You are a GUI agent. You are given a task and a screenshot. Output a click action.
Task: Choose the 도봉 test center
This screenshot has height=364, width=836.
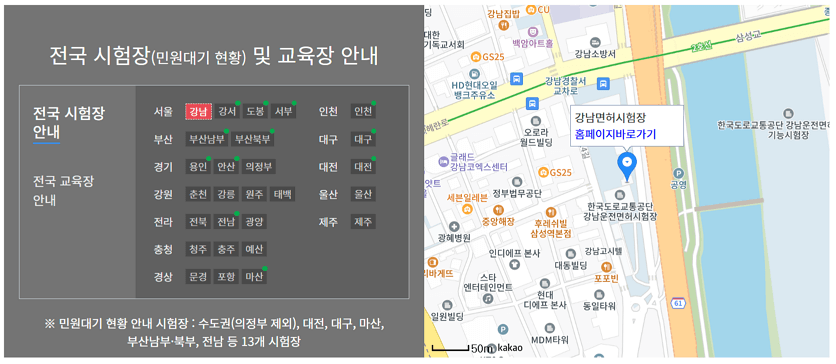(255, 111)
